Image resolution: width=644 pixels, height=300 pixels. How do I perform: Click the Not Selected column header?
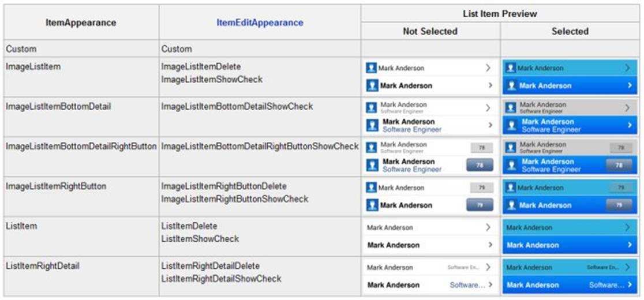[430, 31]
